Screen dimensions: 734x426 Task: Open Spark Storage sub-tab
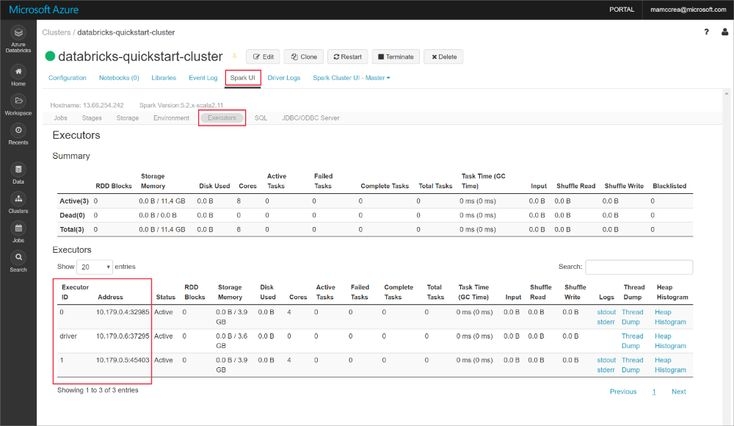(127, 118)
